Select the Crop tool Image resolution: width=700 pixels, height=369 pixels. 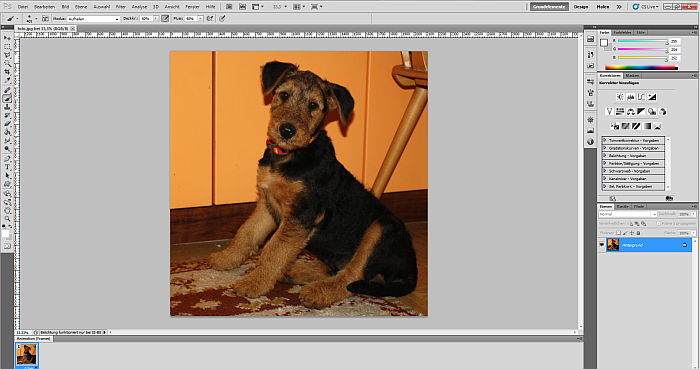[7, 72]
